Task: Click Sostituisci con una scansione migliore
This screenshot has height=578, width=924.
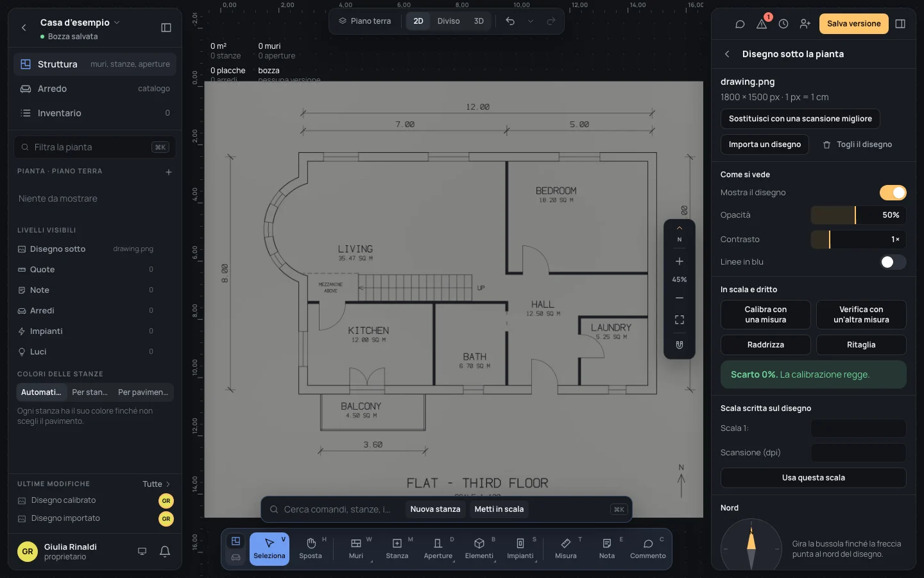Action: (x=800, y=119)
